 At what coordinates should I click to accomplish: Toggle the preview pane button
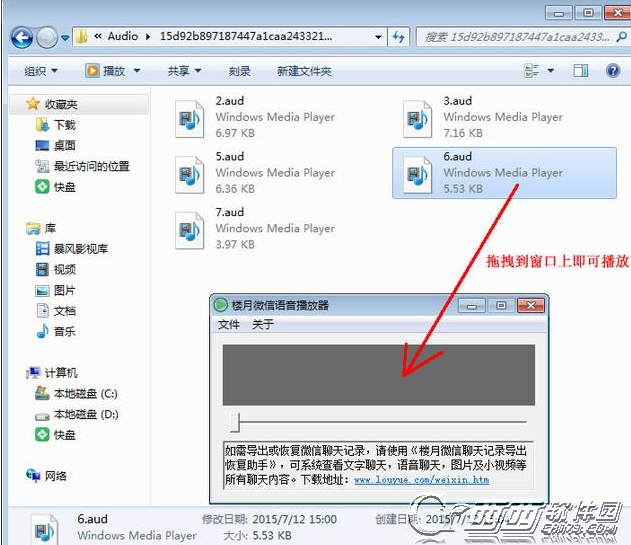tap(579, 71)
